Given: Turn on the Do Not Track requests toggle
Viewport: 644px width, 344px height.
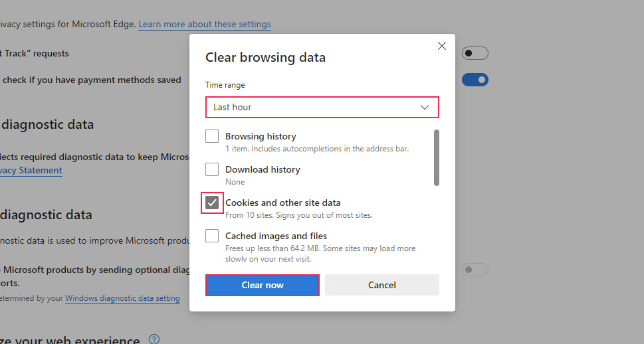Looking at the screenshot, I should (x=475, y=53).
